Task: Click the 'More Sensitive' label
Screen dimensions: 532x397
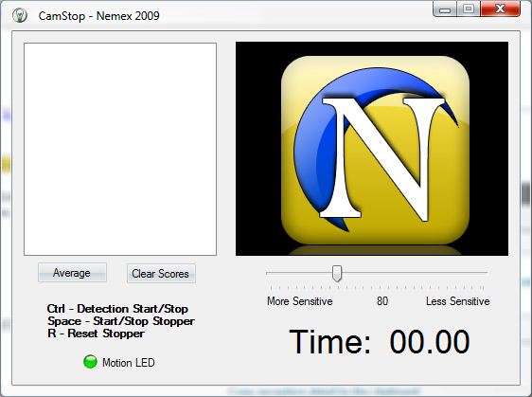Action: [299, 301]
